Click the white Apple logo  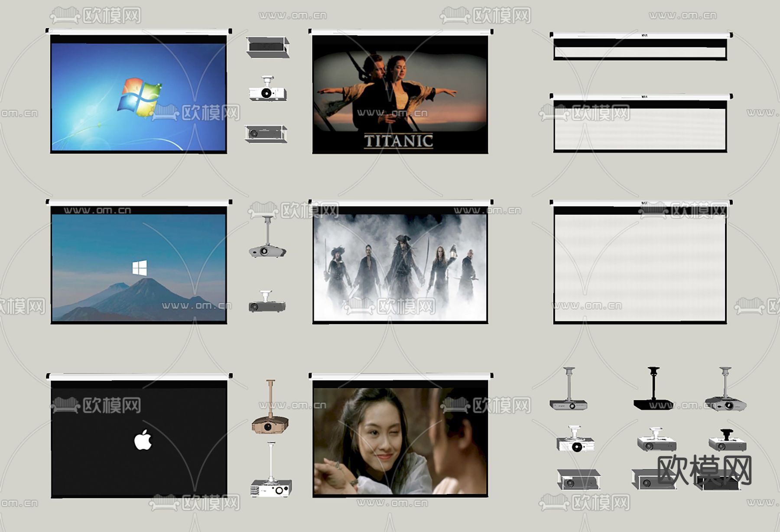pyautogui.click(x=143, y=440)
